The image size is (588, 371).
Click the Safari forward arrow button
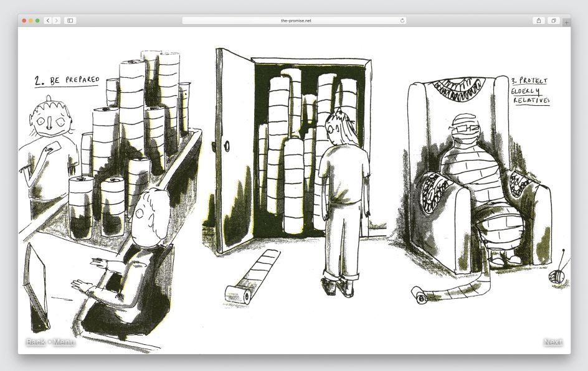coord(57,21)
